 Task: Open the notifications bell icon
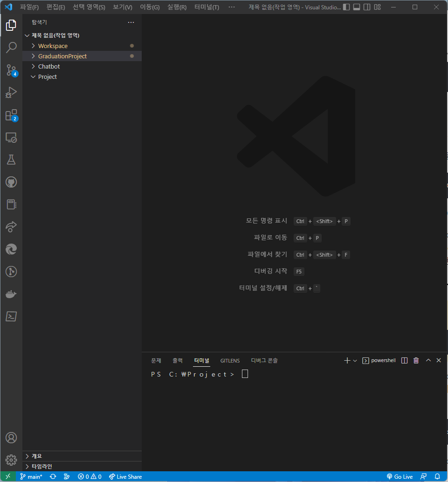click(437, 476)
